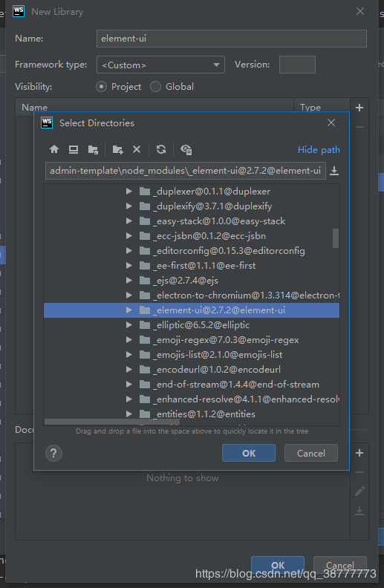384x588 pixels.
Task: Close the New Library dialog
Action: coord(360,11)
